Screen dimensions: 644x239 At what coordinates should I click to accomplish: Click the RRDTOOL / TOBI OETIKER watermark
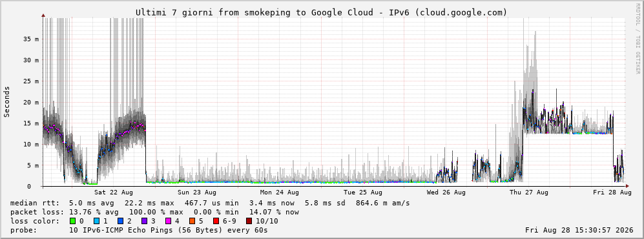pos(638,41)
